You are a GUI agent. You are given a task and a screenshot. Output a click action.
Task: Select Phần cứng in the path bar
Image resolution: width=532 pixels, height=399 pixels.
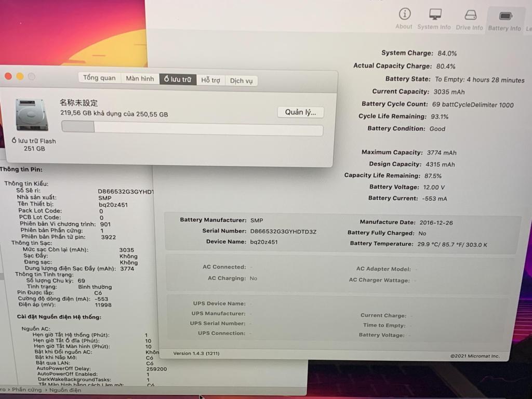(x=27, y=390)
